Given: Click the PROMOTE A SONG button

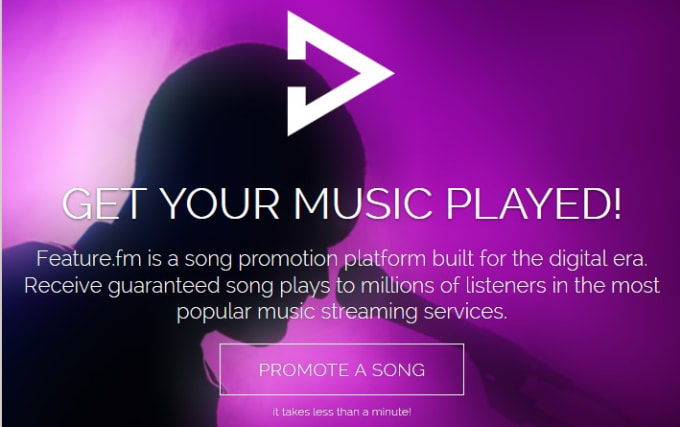Looking at the screenshot, I should click(342, 369).
